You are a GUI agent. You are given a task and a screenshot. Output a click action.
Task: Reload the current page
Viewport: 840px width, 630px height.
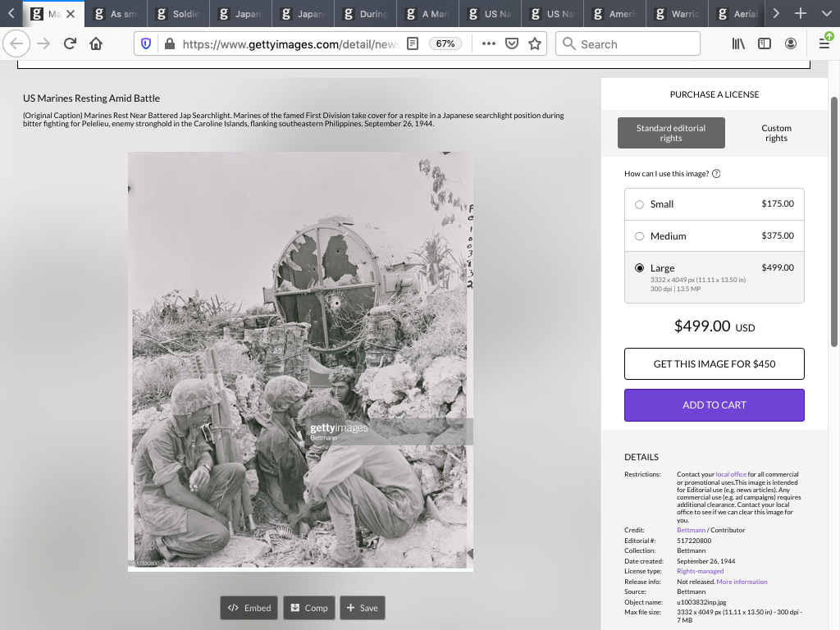click(70, 43)
